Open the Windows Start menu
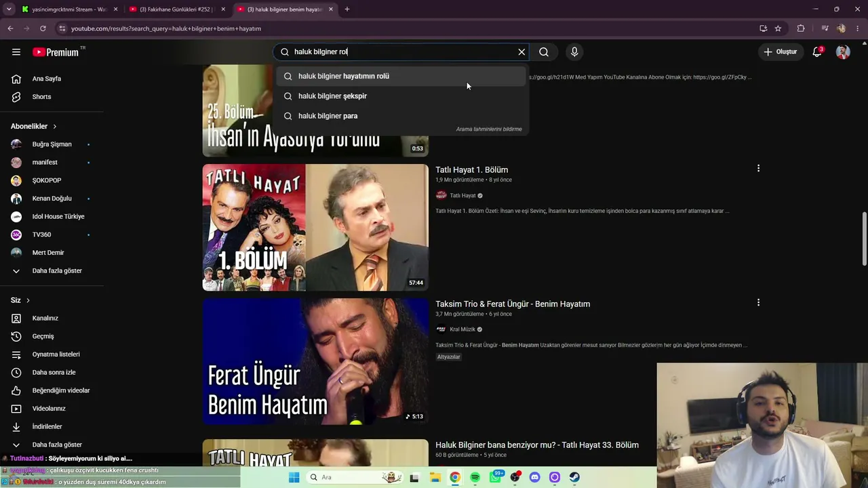868x488 pixels. [x=294, y=477]
